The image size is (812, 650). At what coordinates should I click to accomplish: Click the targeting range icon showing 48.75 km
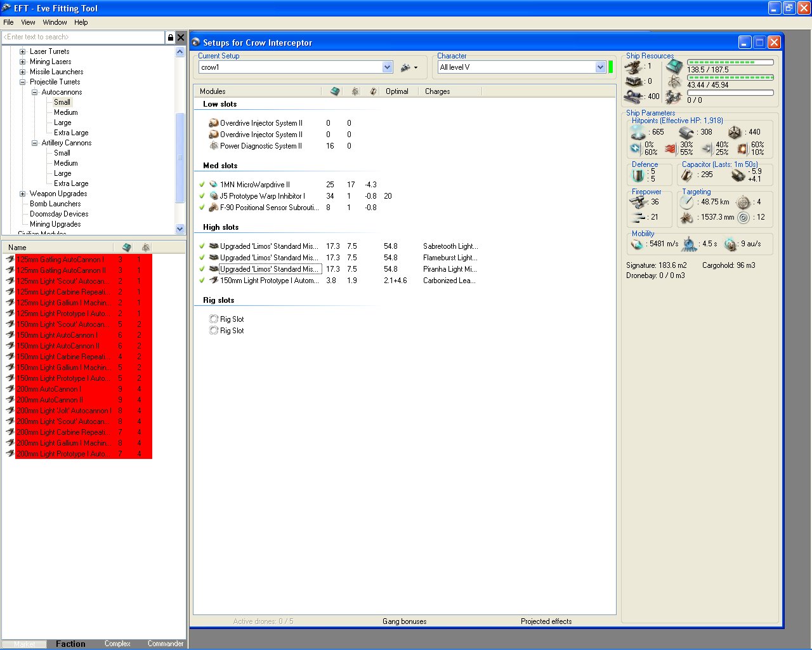click(686, 202)
